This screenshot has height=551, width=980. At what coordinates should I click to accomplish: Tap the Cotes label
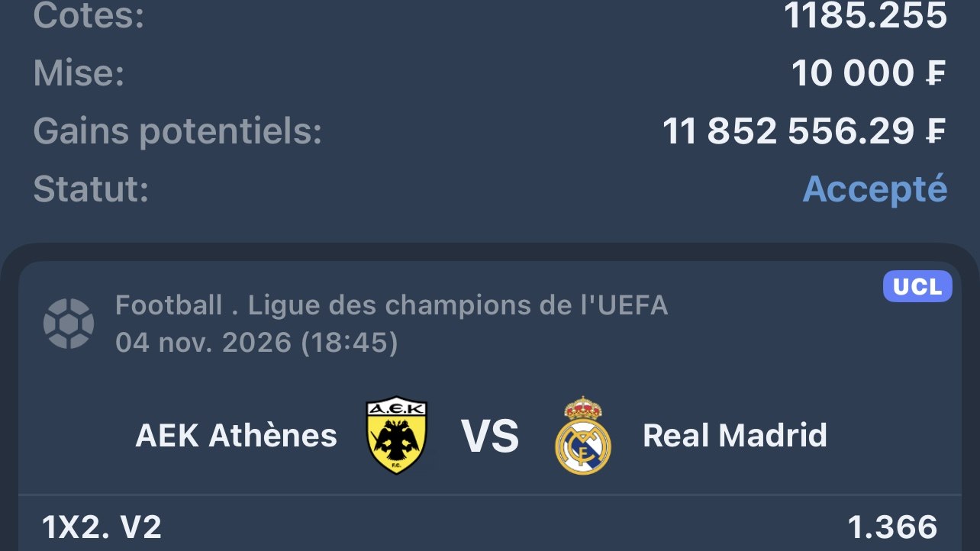coord(89,16)
